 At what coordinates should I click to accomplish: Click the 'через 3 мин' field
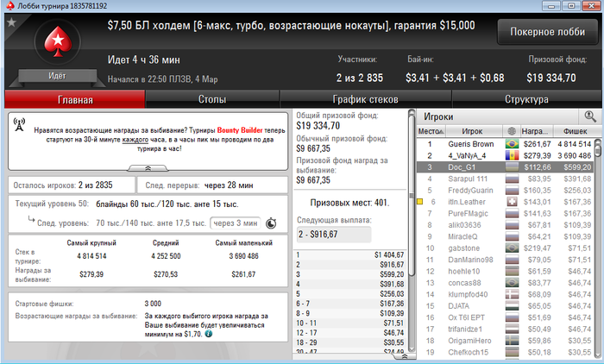click(x=236, y=223)
